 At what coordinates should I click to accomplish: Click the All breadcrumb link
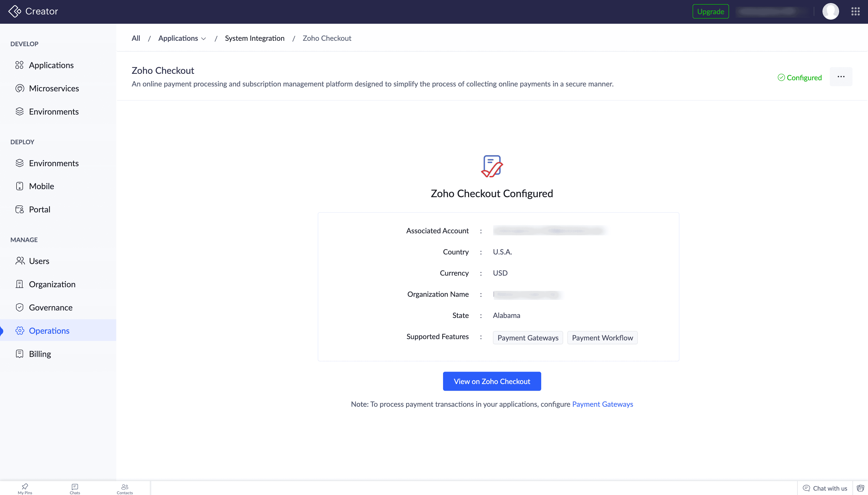click(x=136, y=38)
